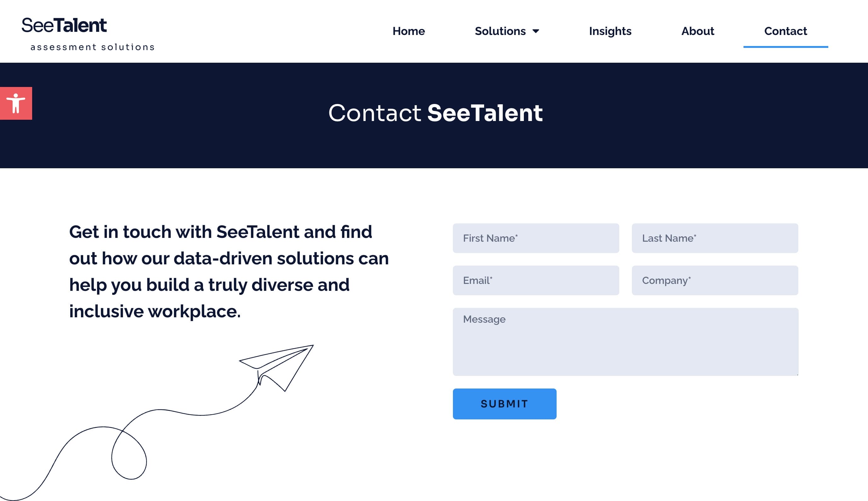Screen dimensions: 868x501
Task: Click the SeeTalent logo
Action: (x=64, y=26)
